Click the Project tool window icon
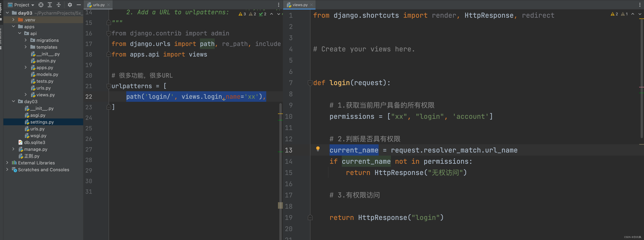 pyautogui.click(x=9, y=4)
